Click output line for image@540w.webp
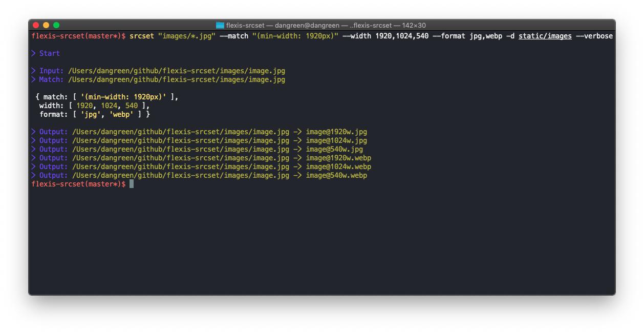 click(199, 175)
